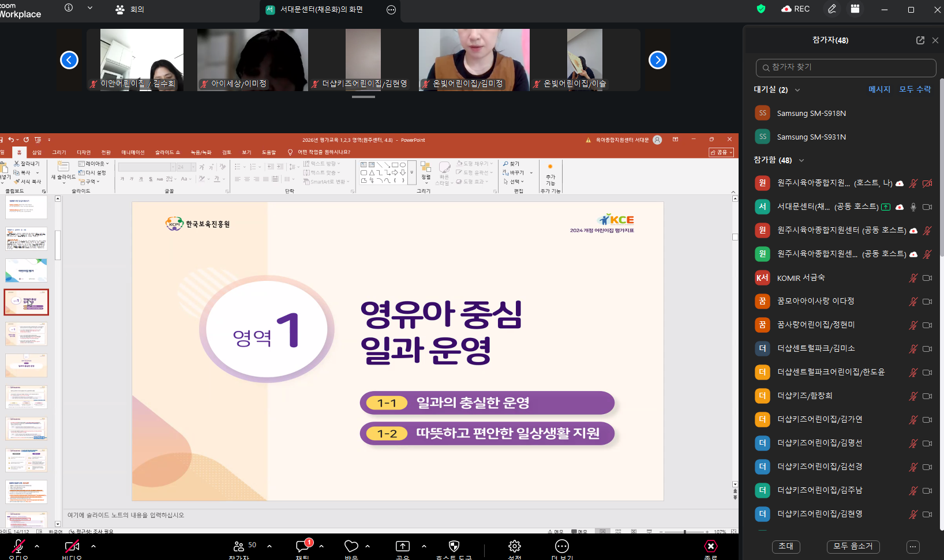Collapse the 참가함 (48) participant list
The width and height of the screenshot is (944, 560).
(x=801, y=160)
